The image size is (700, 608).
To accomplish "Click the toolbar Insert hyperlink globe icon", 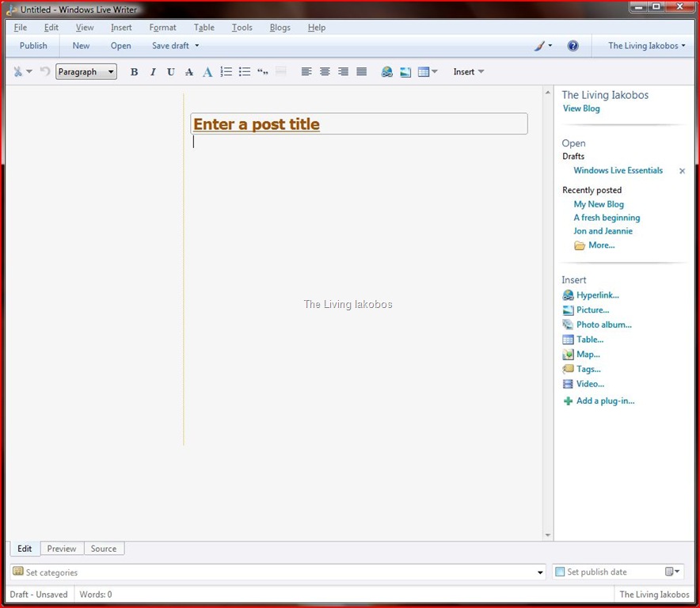I will tap(387, 71).
